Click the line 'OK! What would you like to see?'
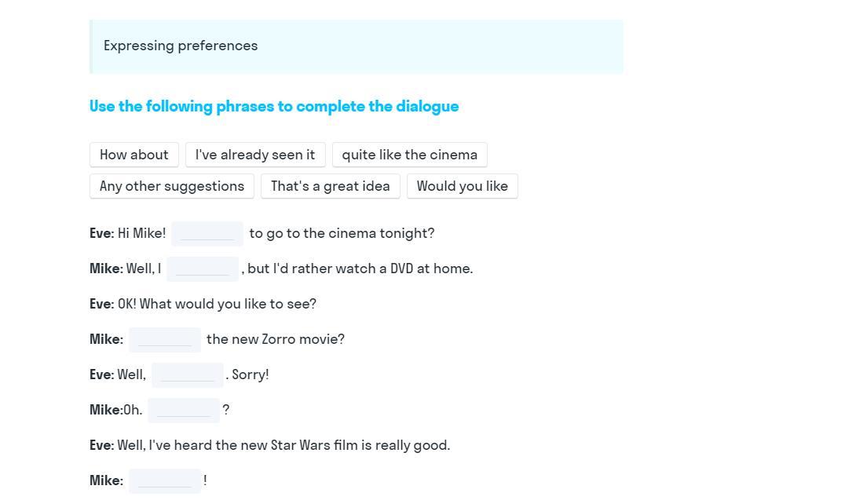Screen dimensions: 845x504 (x=217, y=304)
